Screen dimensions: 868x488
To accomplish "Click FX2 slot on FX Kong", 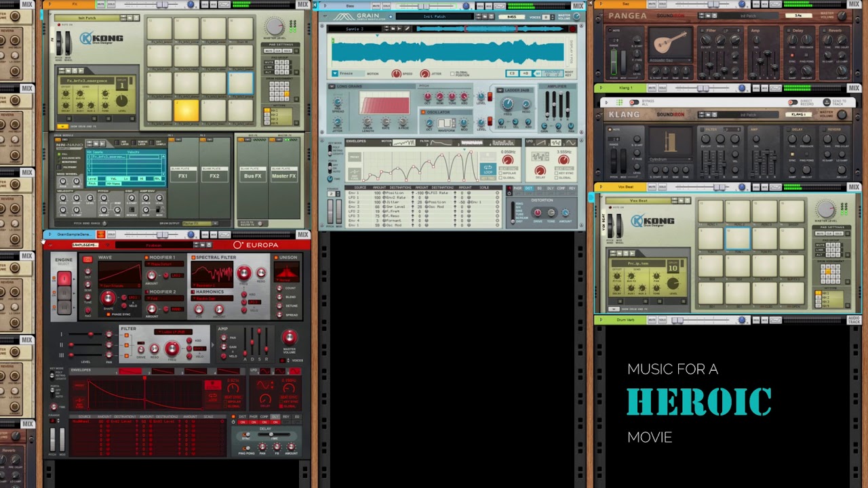I will click(x=214, y=174).
